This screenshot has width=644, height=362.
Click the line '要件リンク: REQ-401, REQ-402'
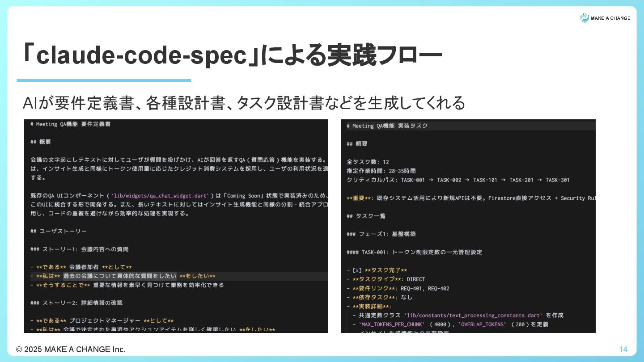point(398,288)
